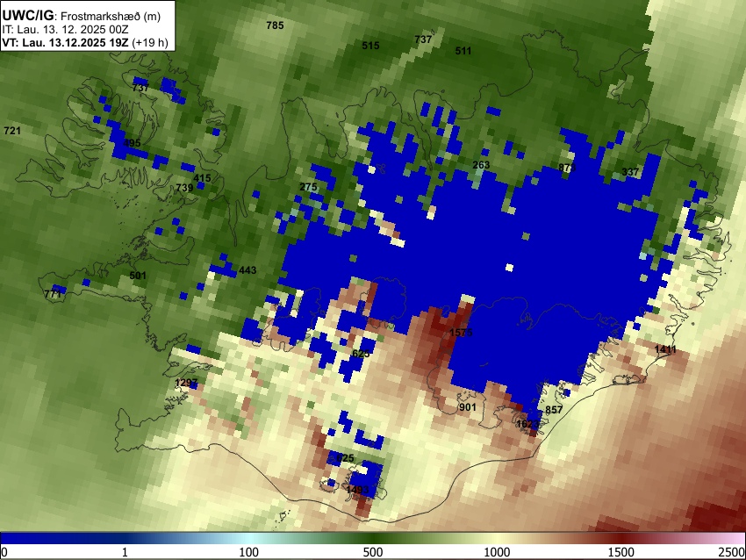Click the map value 415

[202, 178]
